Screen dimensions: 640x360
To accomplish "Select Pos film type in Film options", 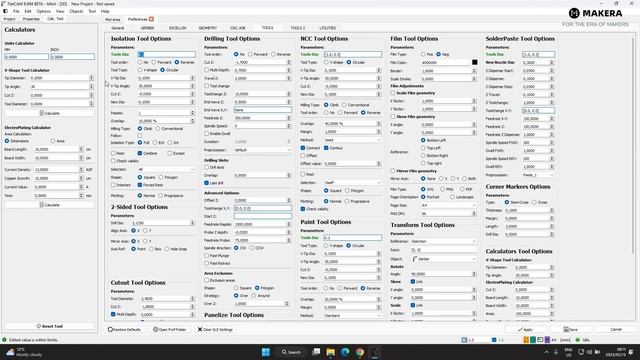I will pyautogui.click(x=423, y=54).
